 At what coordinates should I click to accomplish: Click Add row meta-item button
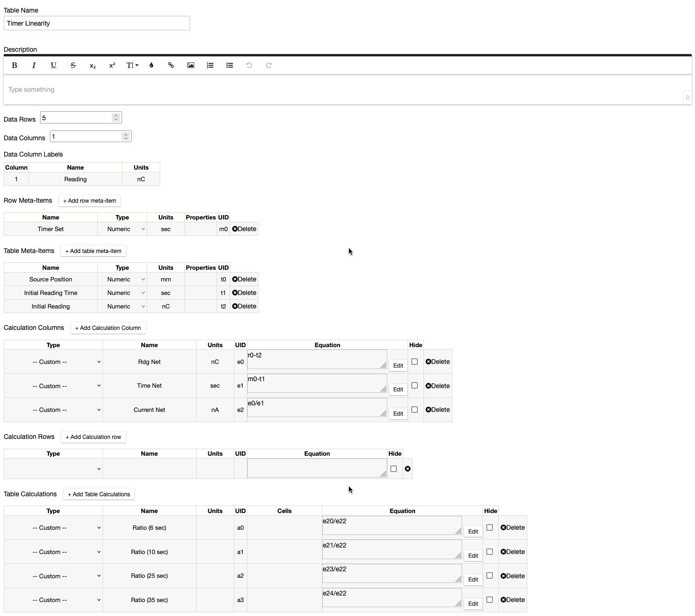[x=89, y=201]
